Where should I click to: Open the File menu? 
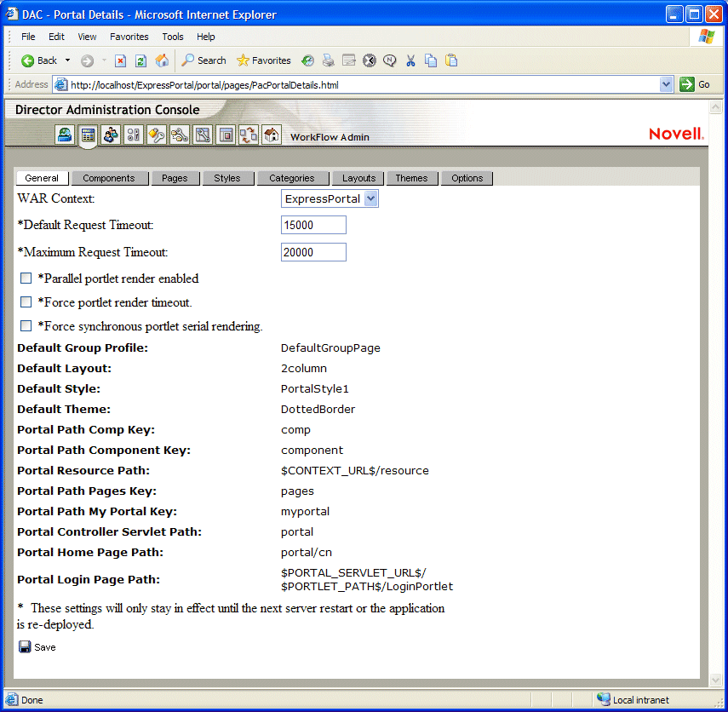point(28,37)
